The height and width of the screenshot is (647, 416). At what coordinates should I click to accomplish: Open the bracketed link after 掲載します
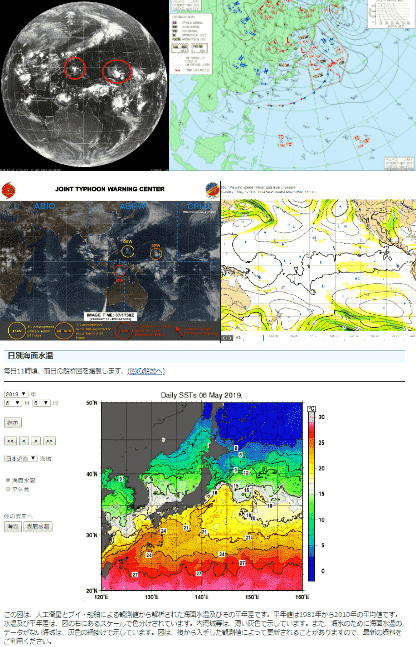[x=146, y=371]
